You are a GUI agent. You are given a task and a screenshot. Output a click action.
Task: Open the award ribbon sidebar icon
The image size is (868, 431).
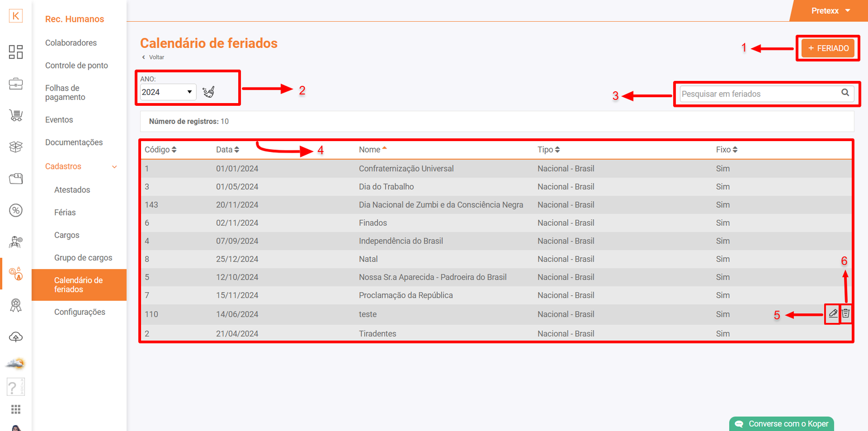point(16,306)
